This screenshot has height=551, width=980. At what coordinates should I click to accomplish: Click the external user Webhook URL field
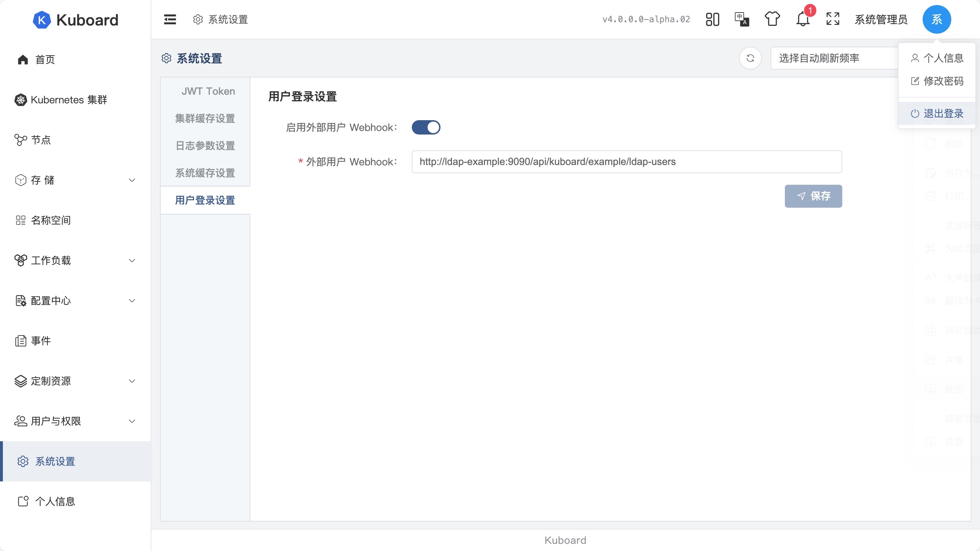click(626, 162)
